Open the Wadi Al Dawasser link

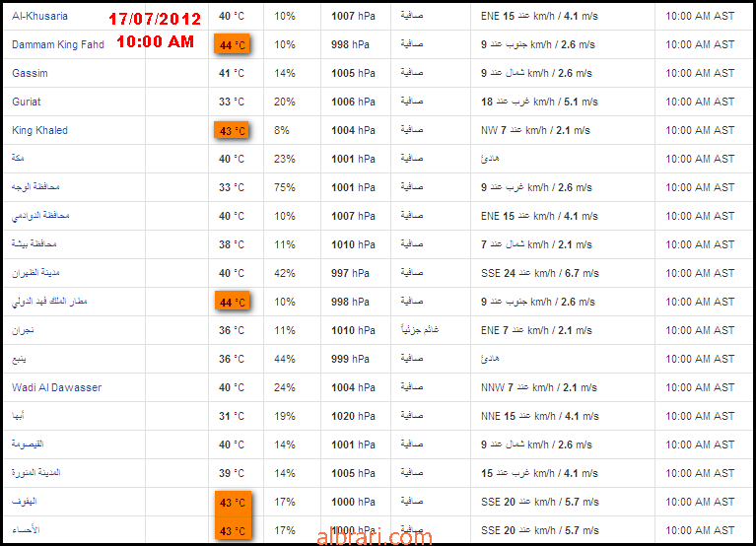click(57, 387)
